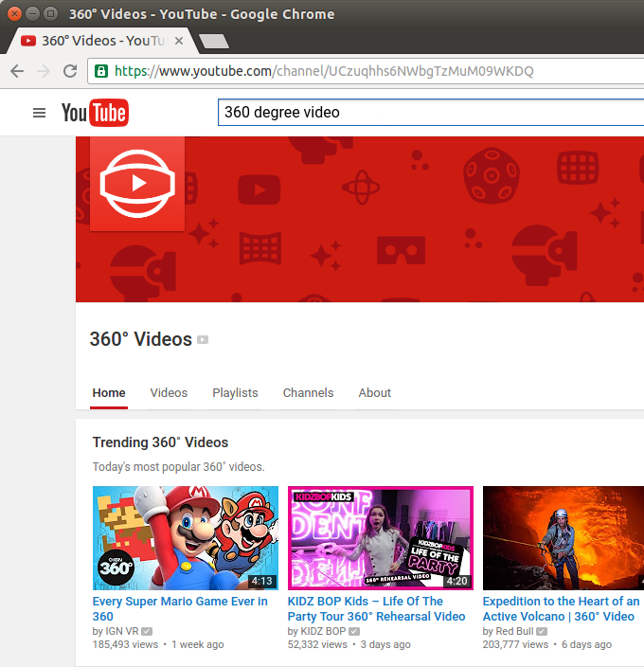Visit the KIDZ BOP channel link
The width and height of the screenshot is (644, 667).
pyautogui.click(x=324, y=631)
